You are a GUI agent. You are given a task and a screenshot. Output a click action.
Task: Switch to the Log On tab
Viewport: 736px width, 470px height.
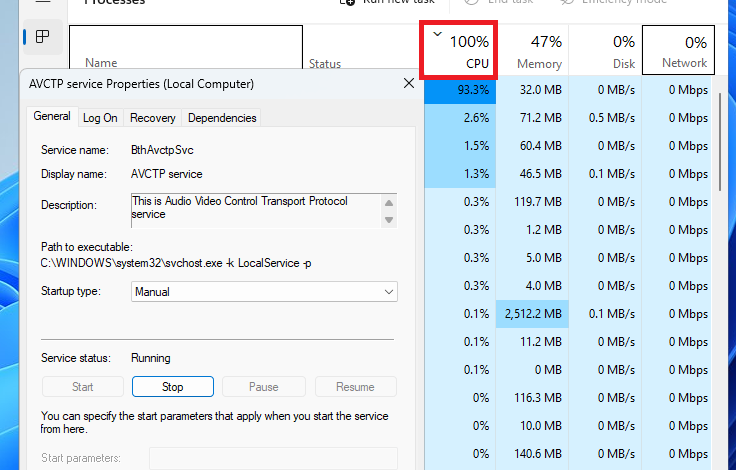tap(100, 118)
